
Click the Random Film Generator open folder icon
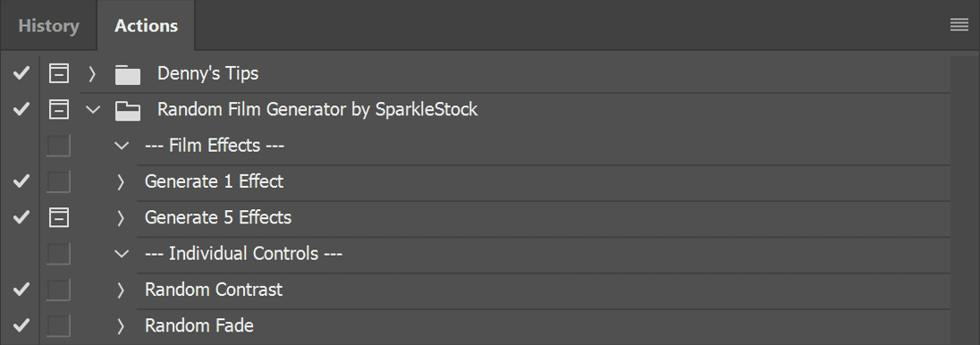click(x=128, y=111)
